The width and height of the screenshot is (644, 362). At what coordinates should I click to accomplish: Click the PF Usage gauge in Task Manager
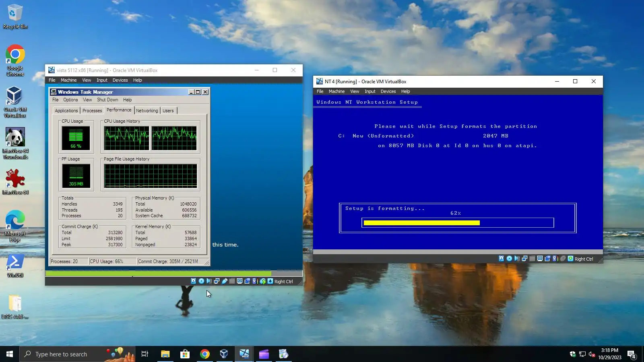(76, 176)
